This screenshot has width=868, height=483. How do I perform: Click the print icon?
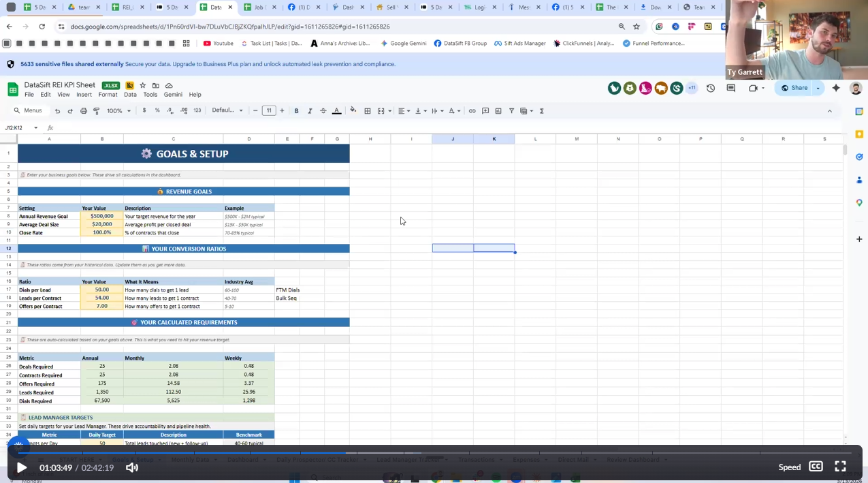tap(84, 111)
